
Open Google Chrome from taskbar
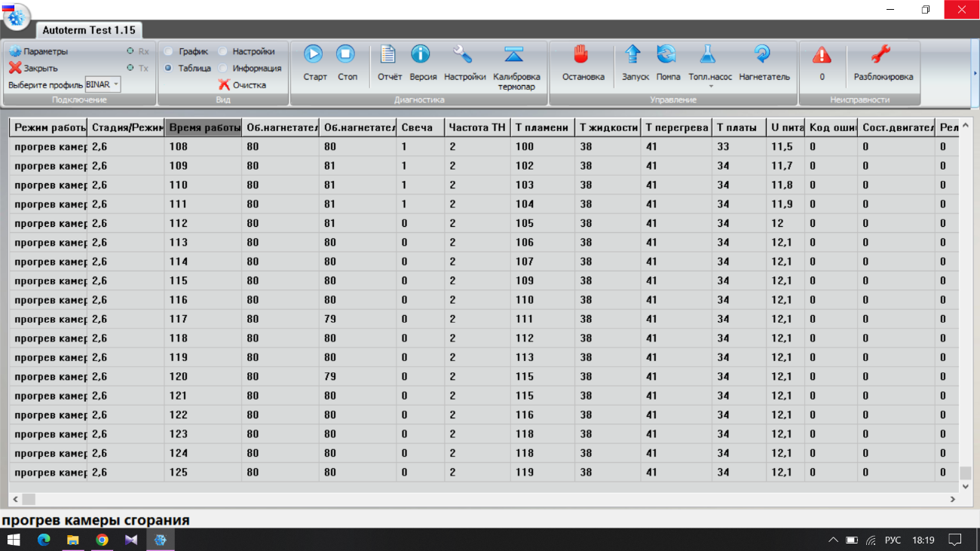coord(102,540)
